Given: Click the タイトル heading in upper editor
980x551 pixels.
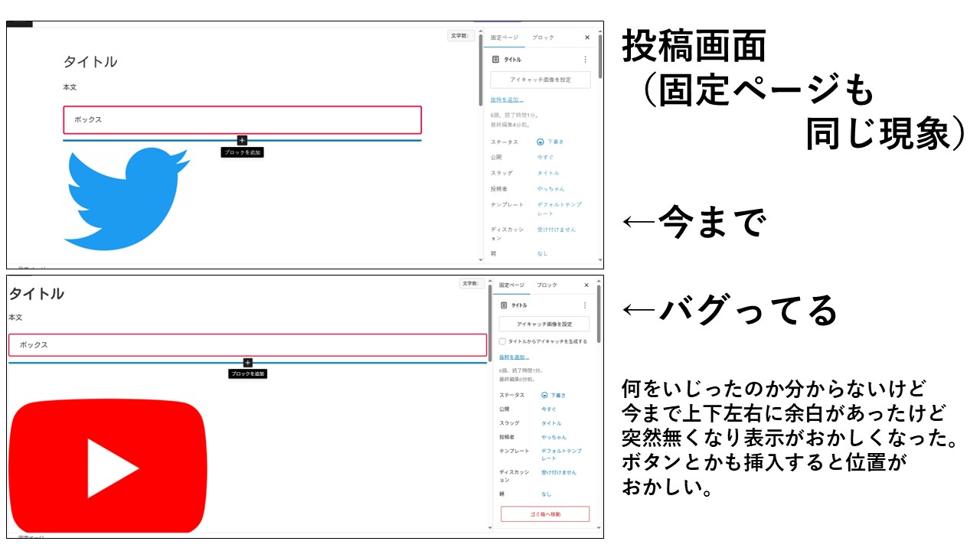Looking at the screenshot, I should [90, 62].
